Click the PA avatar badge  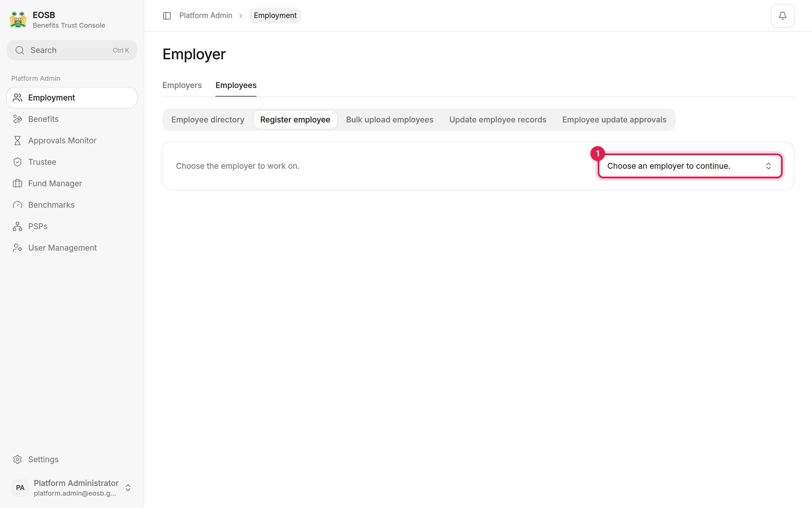pyautogui.click(x=20, y=487)
